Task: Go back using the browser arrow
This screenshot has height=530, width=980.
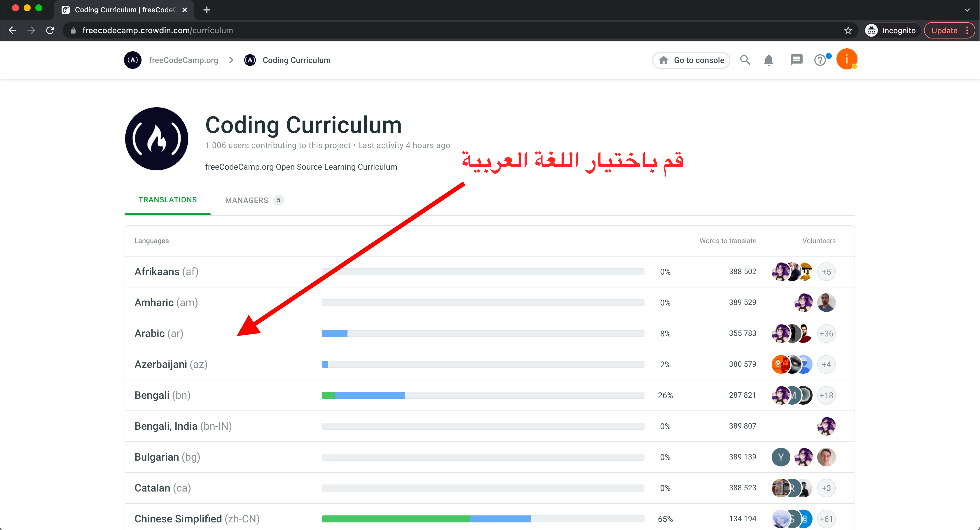Action: pos(13,30)
